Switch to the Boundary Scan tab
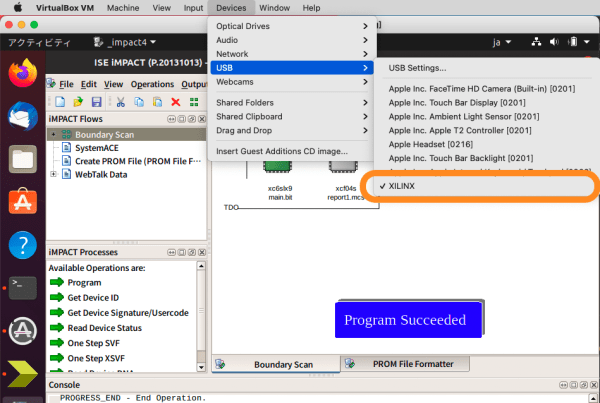The width and height of the screenshot is (600, 403). point(276,364)
